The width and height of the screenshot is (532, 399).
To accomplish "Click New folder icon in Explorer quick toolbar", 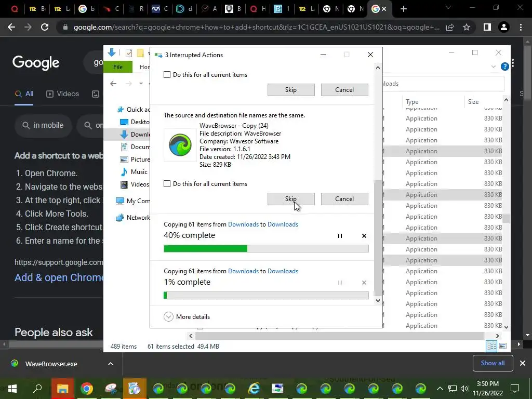I will 140,53.
